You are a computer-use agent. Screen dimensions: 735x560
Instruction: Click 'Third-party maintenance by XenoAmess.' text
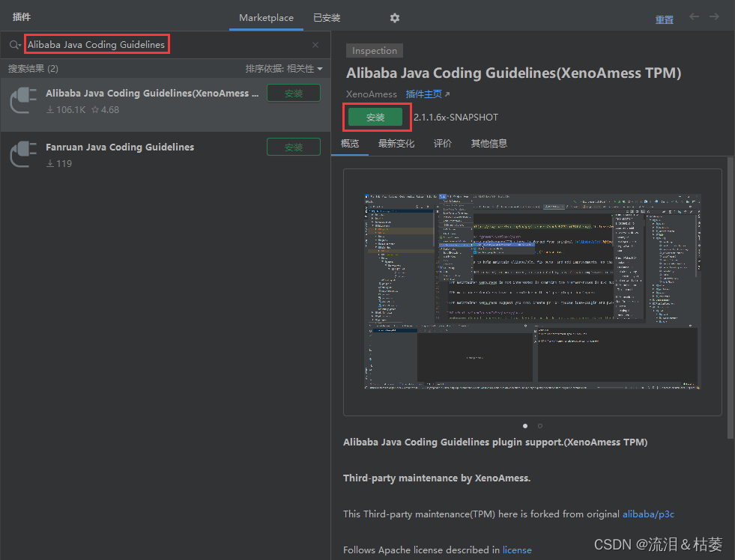pyautogui.click(x=437, y=478)
